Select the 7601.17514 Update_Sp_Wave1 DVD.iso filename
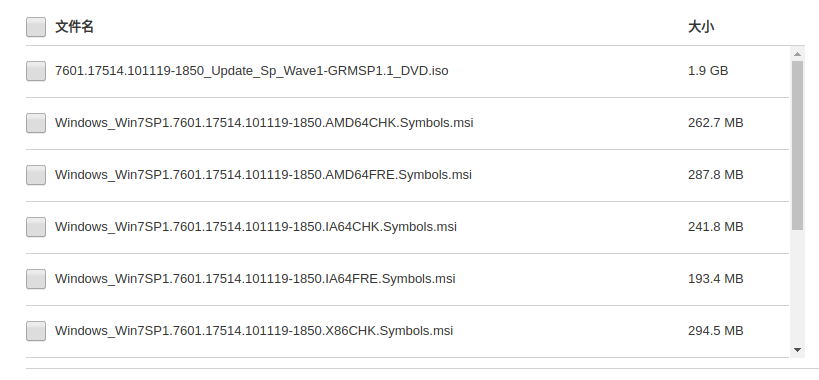Screen dimensions: 819x380 click(x=252, y=71)
